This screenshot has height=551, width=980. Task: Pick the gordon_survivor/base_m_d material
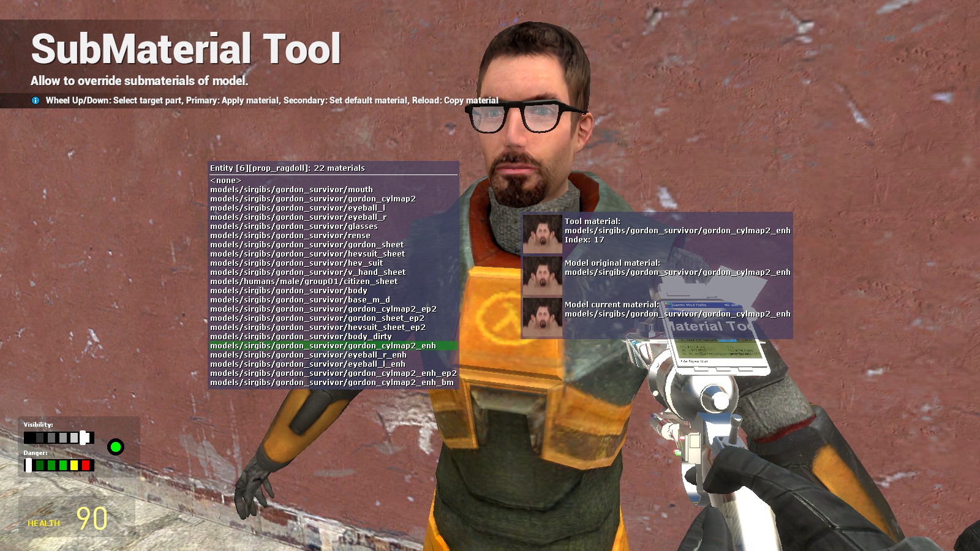coord(333,300)
